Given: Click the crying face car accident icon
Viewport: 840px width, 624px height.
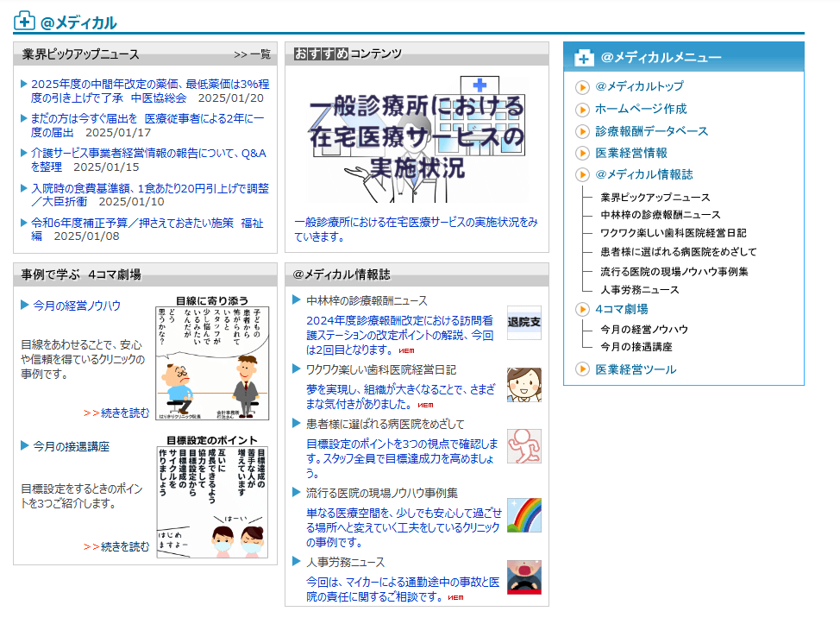Looking at the screenshot, I should tap(523, 577).
